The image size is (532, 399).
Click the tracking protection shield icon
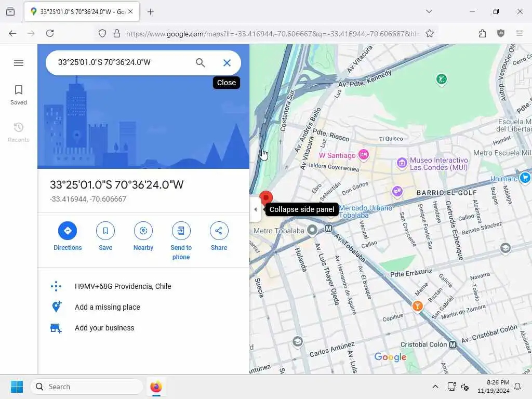pos(102,33)
